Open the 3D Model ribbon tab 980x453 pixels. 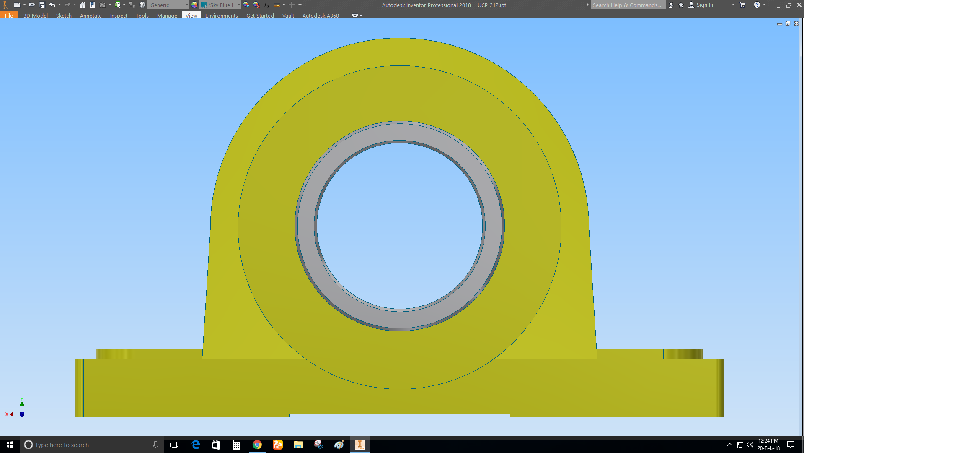35,16
